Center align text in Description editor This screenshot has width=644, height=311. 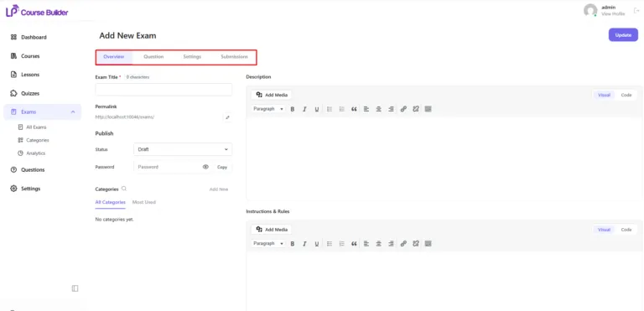pos(379,109)
